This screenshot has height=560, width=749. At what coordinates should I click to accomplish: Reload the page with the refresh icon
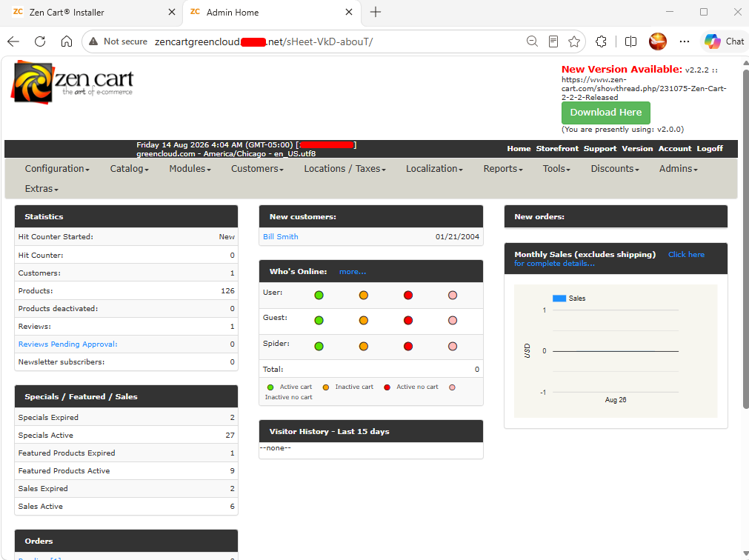pos(40,41)
